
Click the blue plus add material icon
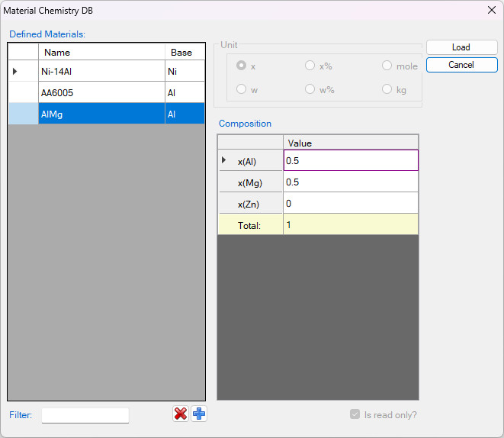[x=199, y=414]
